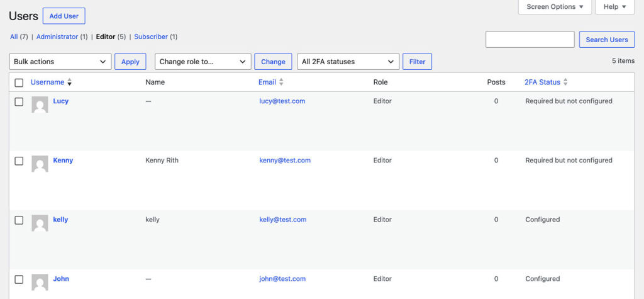
Task: Click Editor role in Lucy's row
Action: (382, 101)
